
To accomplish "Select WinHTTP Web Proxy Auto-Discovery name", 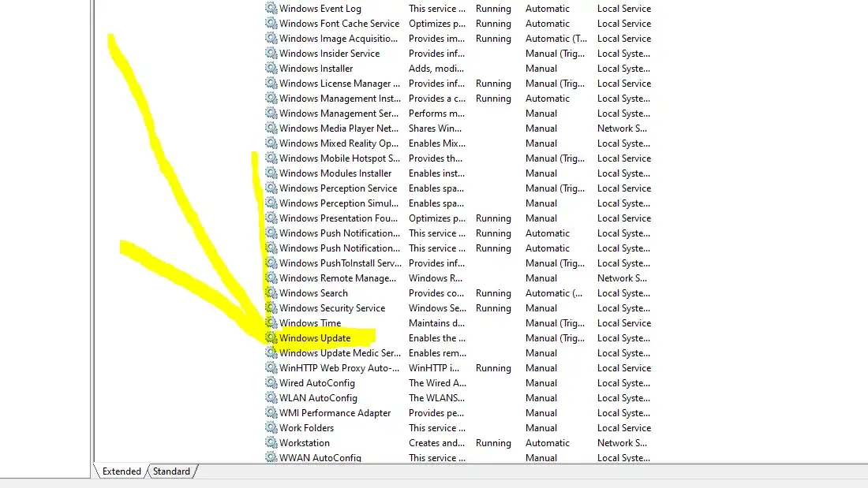I will (339, 368).
